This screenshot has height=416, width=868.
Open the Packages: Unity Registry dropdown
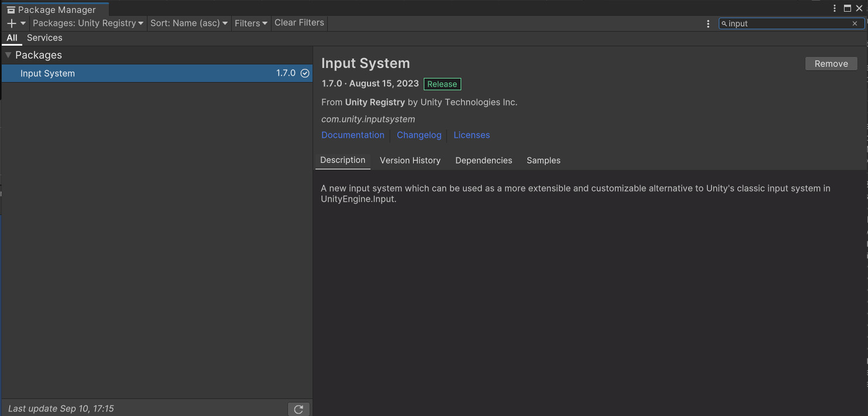click(x=88, y=23)
